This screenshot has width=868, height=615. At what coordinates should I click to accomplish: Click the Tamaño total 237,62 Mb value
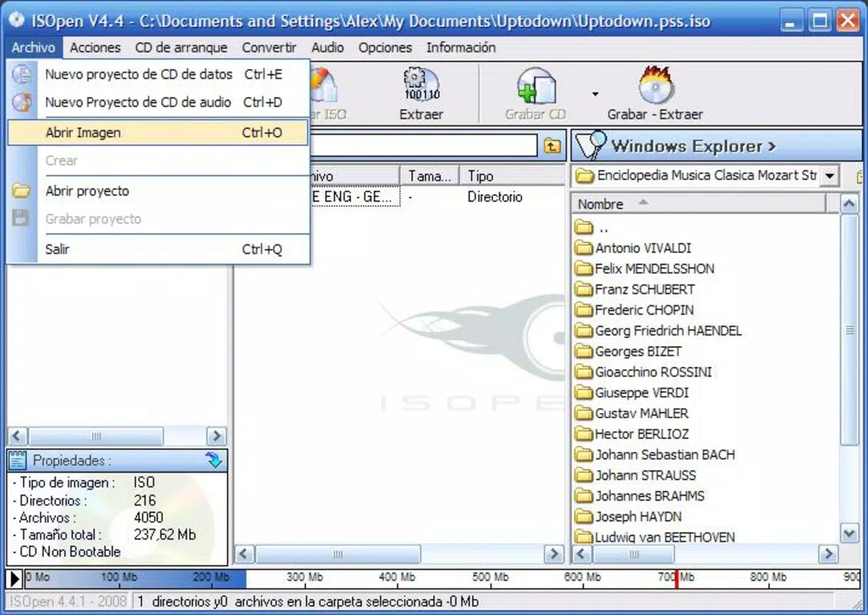coord(165,534)
